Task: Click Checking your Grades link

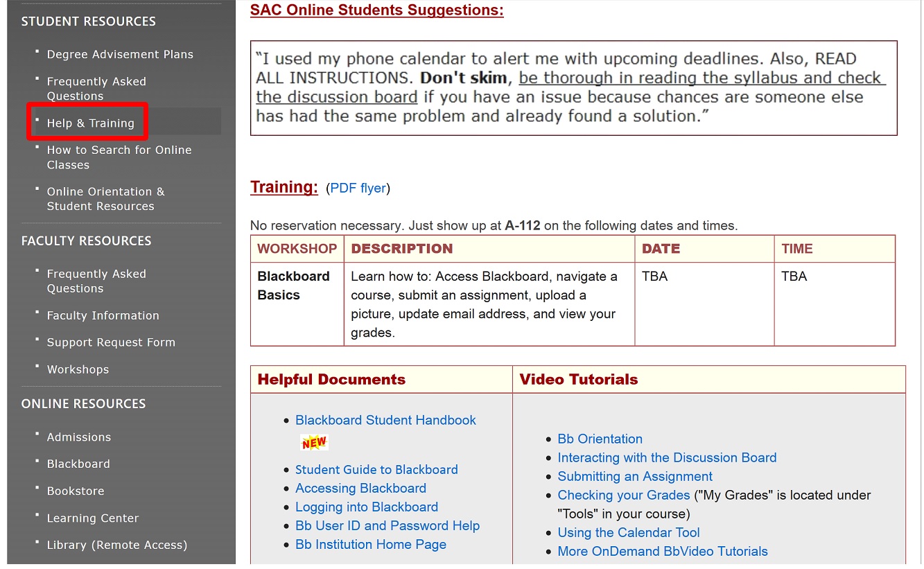Action: click(x=623, y=495)
